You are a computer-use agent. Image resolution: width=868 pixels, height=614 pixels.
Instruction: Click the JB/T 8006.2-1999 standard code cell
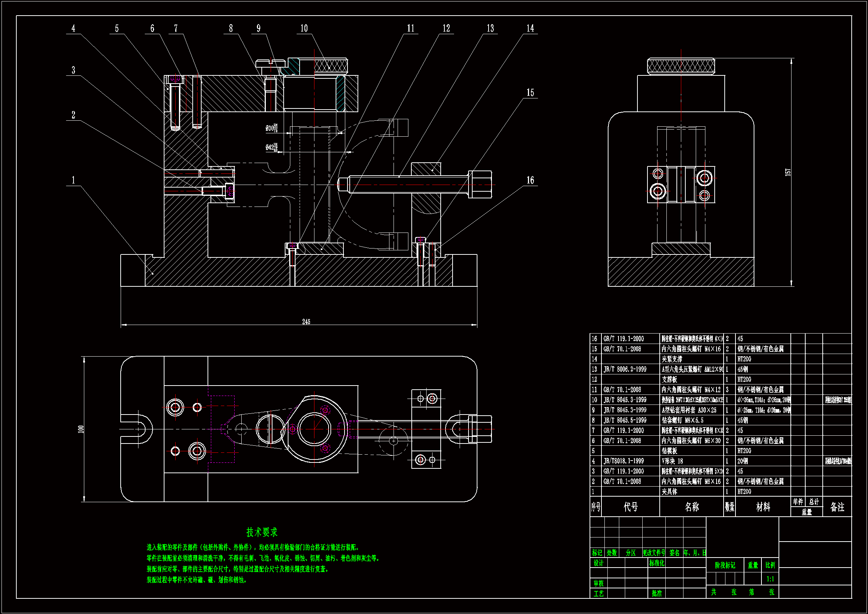624,369
